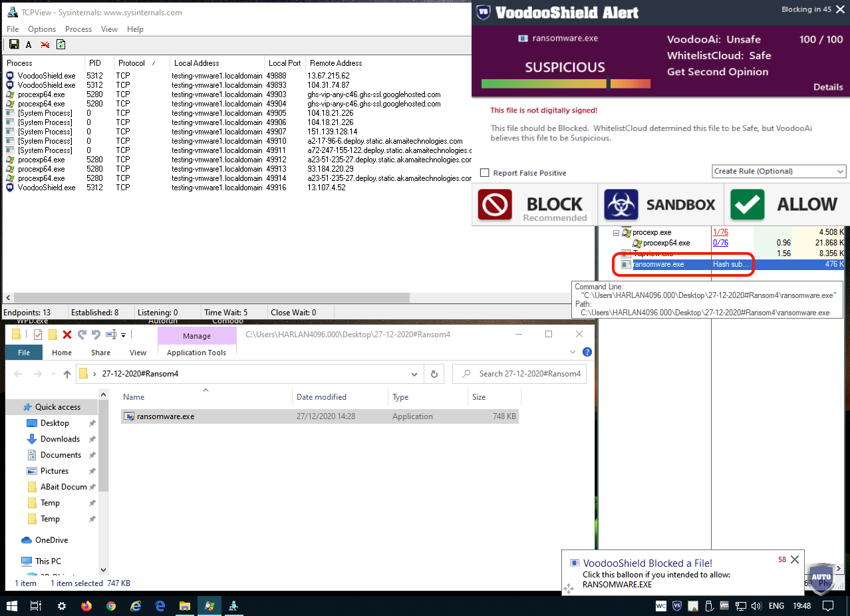Viewport: 850px width, 616px height.
Task: Click the Process Explorer taskbar icon
Action: (210, 606)
